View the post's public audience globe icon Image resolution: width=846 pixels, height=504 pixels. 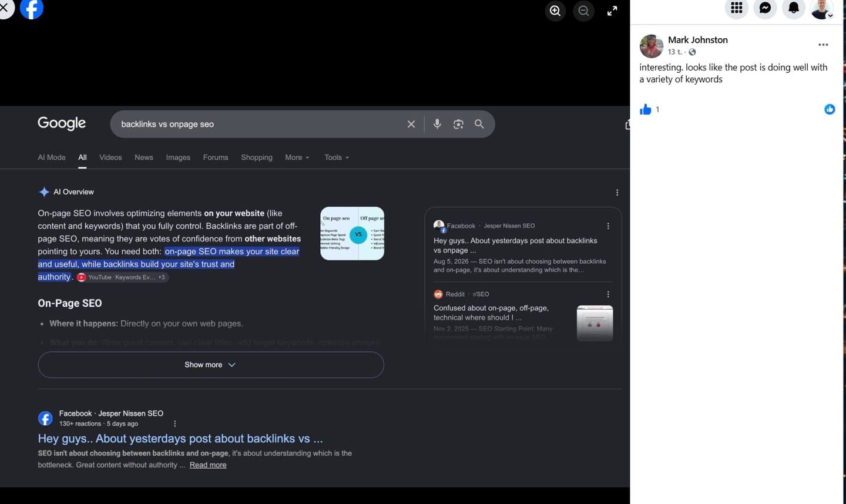coord(692,52)
